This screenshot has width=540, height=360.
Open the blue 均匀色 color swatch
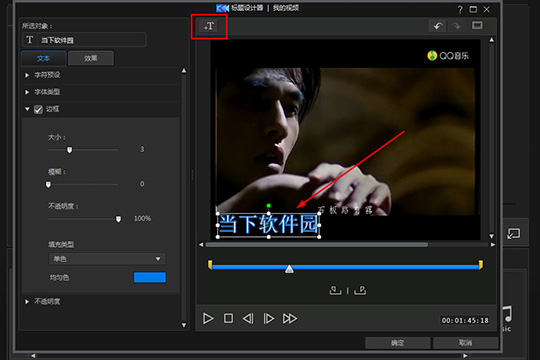coord(150,277)
